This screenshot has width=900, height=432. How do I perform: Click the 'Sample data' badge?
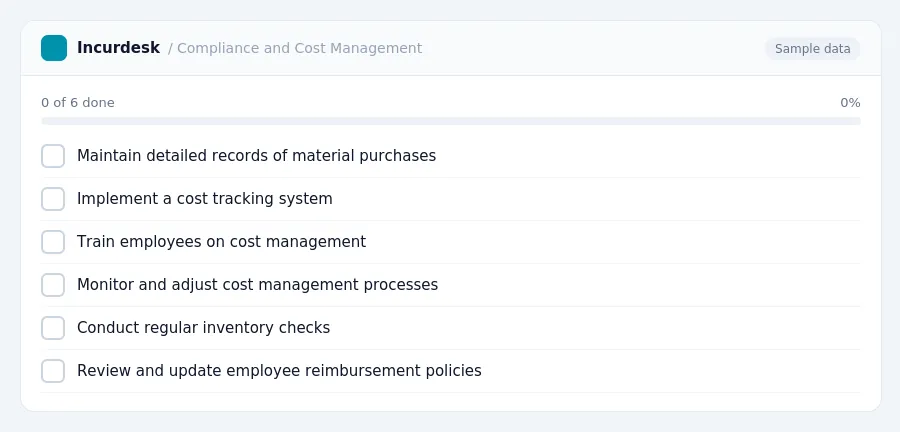812,49
